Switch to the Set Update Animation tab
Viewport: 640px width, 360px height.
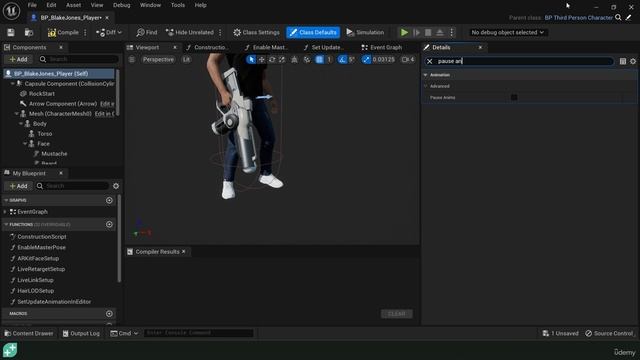click(x=324, y=47)
